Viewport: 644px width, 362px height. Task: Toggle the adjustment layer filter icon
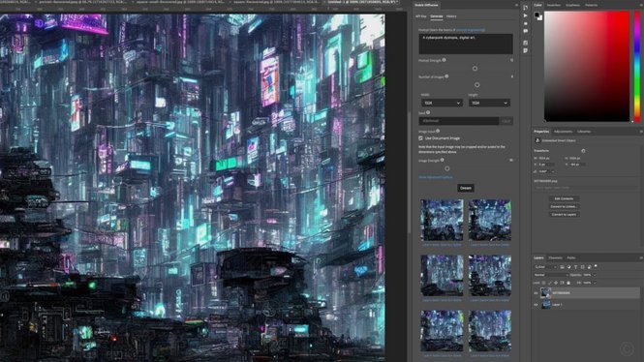pos(568,267)
